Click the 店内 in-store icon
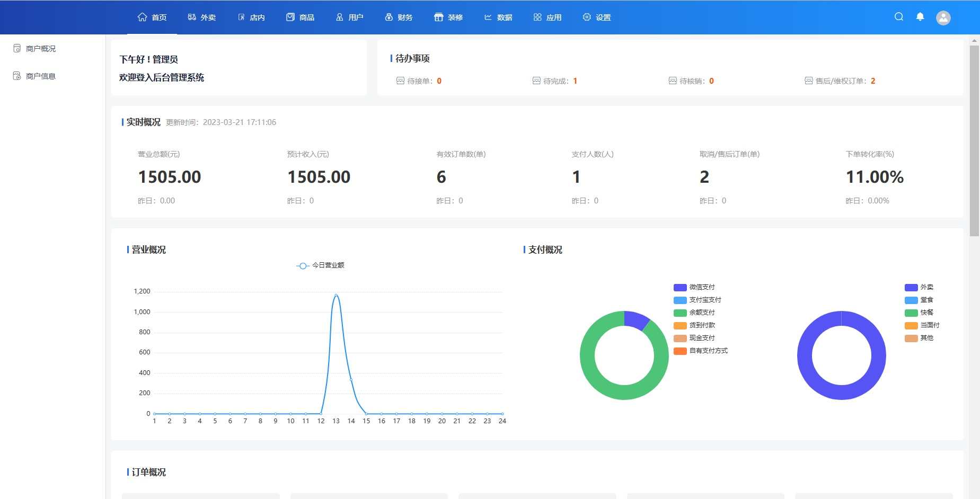The image size is (980, 499). [241, 17]
